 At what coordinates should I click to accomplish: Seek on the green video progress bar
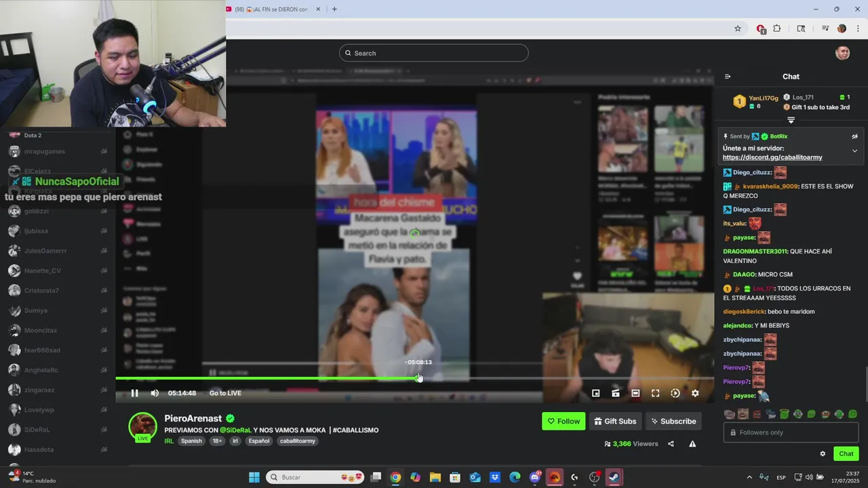415,378
